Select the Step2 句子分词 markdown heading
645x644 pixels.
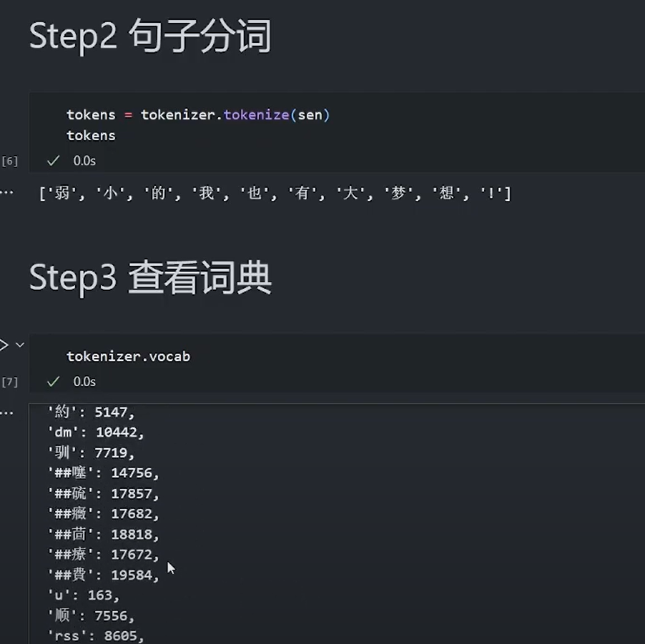pos(151,36)
